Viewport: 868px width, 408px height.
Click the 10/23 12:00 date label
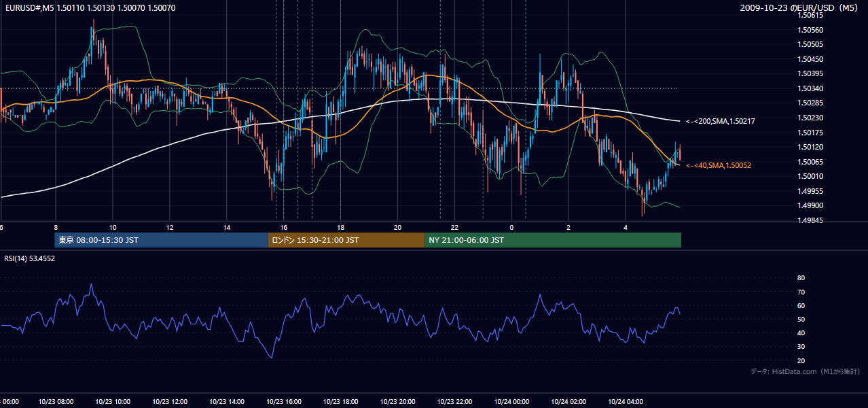pyautogui.click(x=169, y=402)
